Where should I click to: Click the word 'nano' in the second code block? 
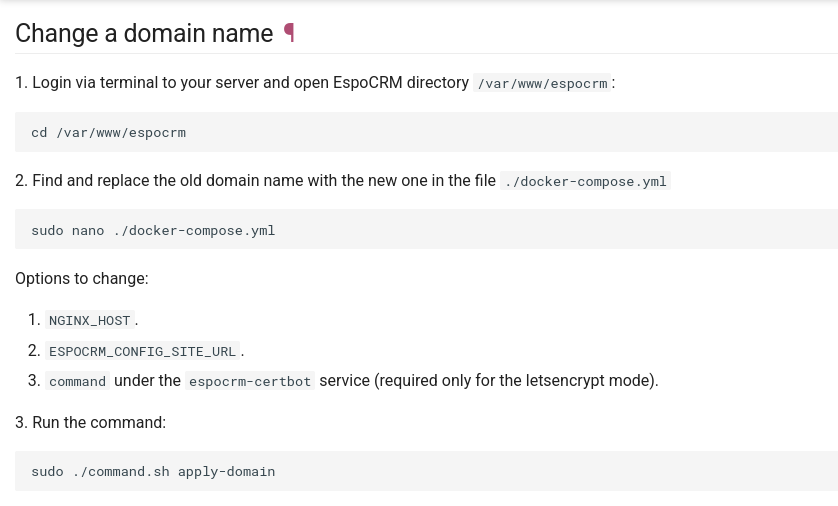[x=88, y=230]
